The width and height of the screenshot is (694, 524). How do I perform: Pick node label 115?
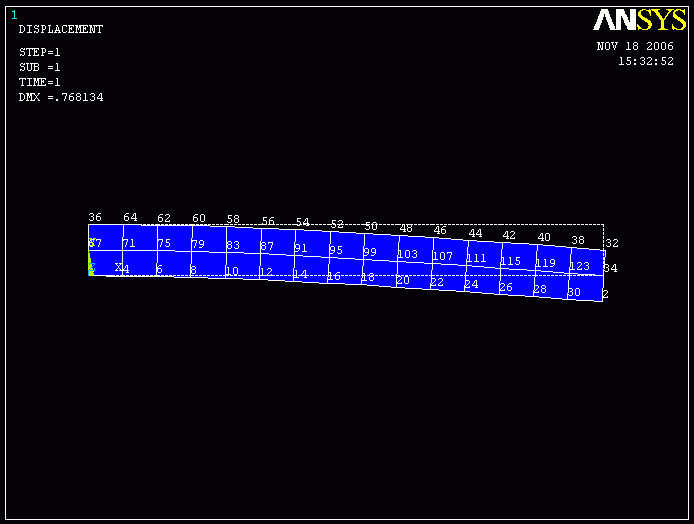pyautogui.click(x=510, y=261)
